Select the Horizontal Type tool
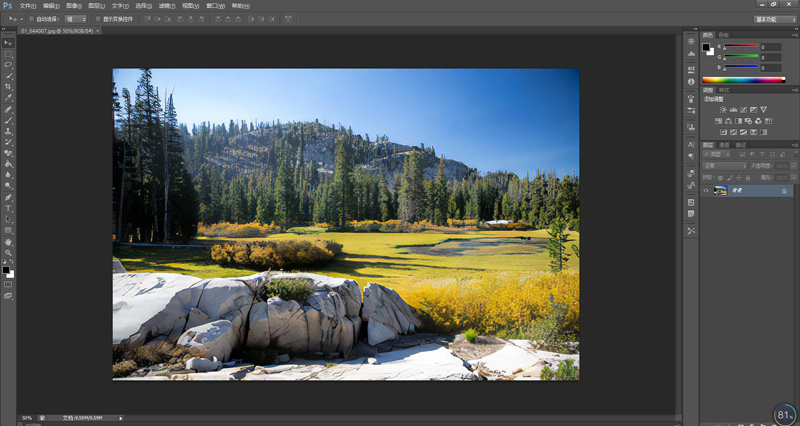Viewport: 800px width, 426px height. [x=8, y=209]
